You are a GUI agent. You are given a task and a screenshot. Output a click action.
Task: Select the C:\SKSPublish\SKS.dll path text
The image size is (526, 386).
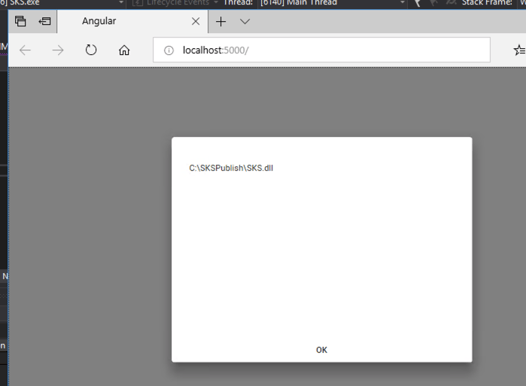[x=231, y=168]
